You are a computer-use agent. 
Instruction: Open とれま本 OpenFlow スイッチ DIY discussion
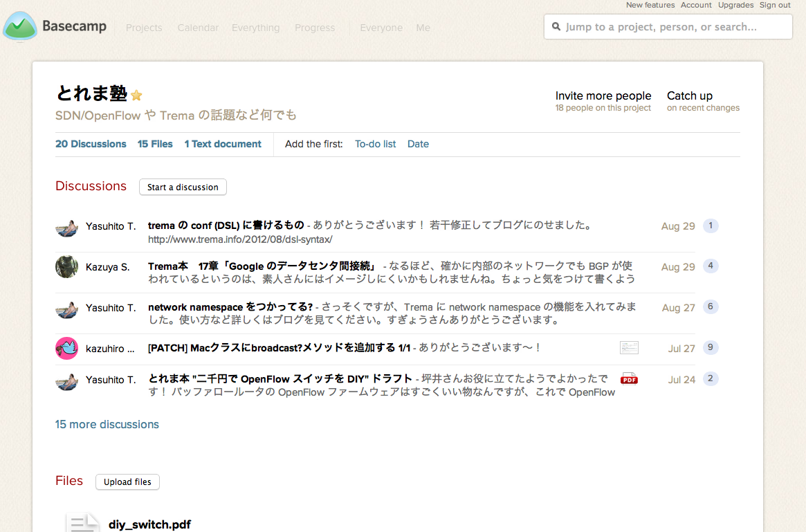[x=280, y=379]
